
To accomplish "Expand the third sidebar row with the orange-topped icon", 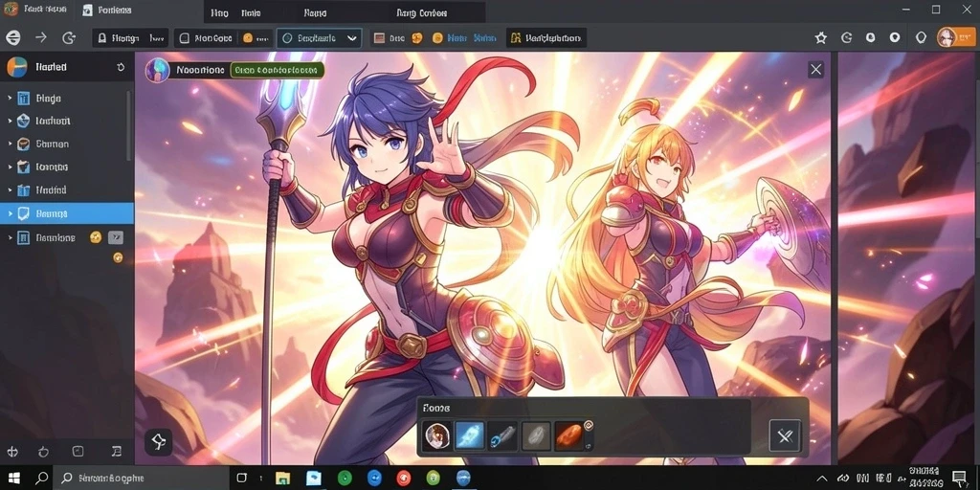I will [10, 144].
